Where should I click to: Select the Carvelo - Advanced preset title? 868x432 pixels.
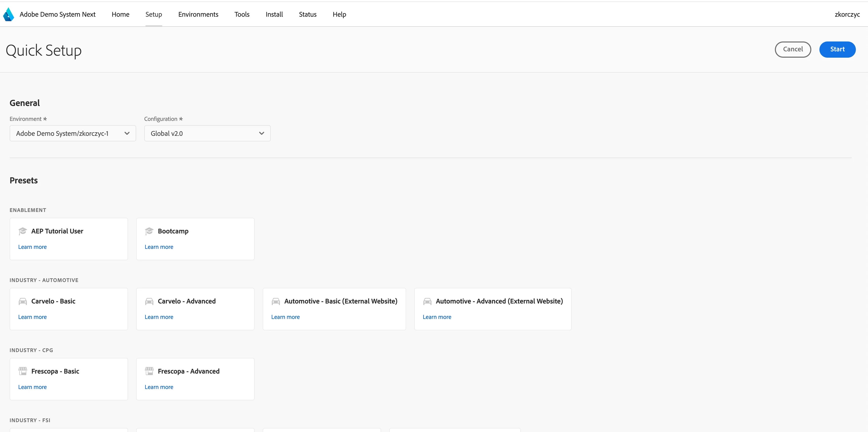187,301
